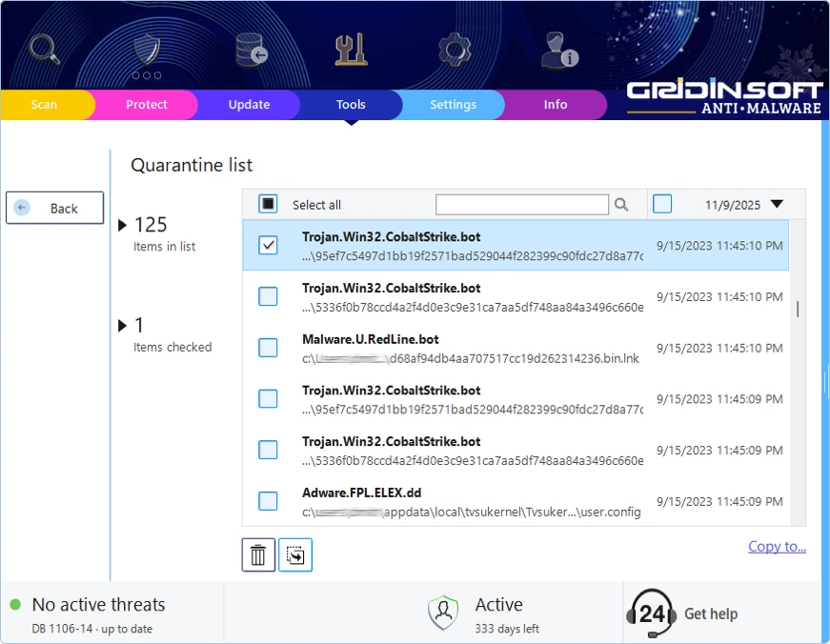Check the Malware.U.RedLine.bot entry
The width and height of the screenshot is (830, 644).
267,347
